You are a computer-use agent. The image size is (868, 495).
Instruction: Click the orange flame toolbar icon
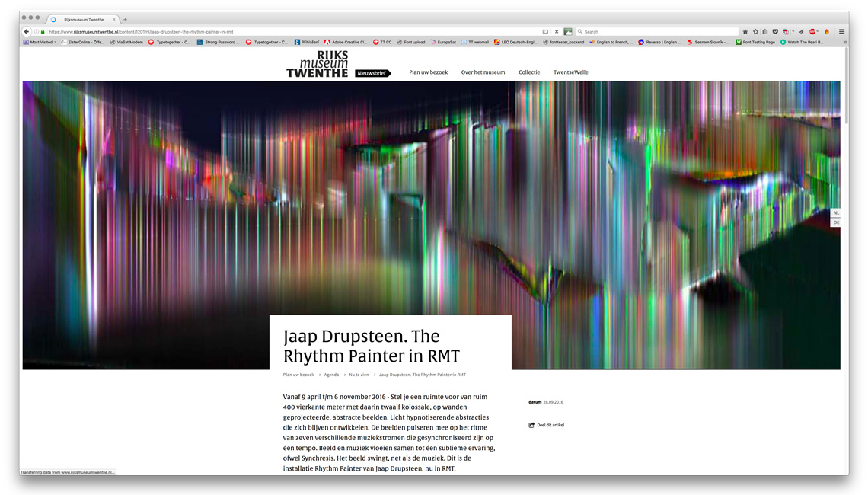827,31
